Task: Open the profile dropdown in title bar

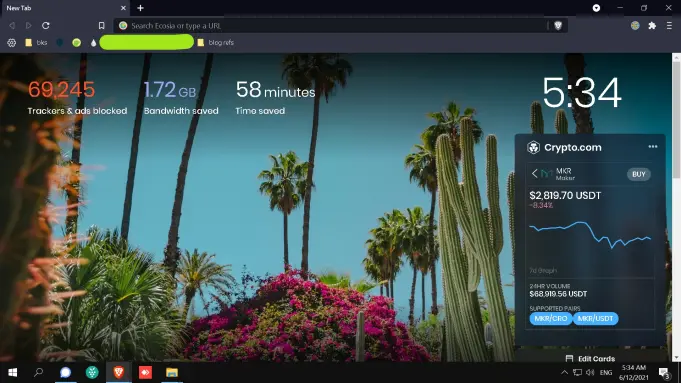Action: [596, 8]
